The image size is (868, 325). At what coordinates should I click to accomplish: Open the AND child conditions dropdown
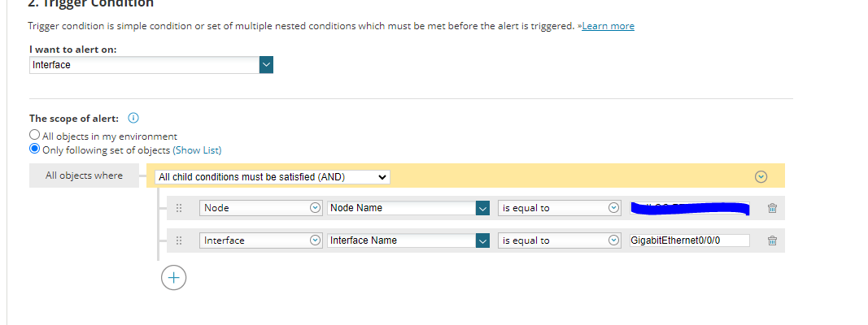tap(273, 177)
